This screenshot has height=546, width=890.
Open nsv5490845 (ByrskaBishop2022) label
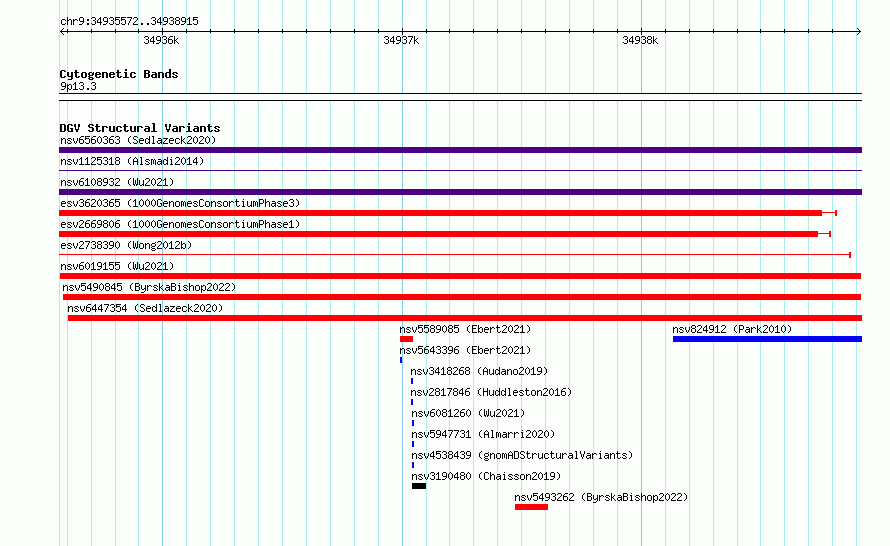(149, 287)
